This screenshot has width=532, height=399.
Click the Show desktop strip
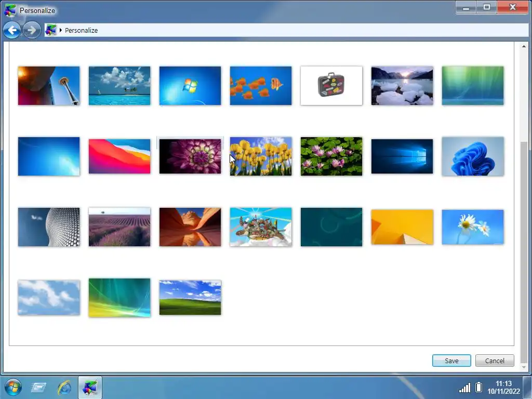(x=528, y=387)
